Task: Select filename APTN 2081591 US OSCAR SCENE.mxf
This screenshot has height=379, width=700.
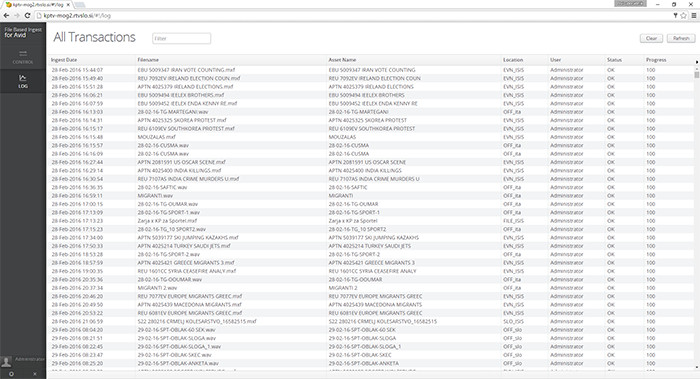Action: tap(182, 162)
